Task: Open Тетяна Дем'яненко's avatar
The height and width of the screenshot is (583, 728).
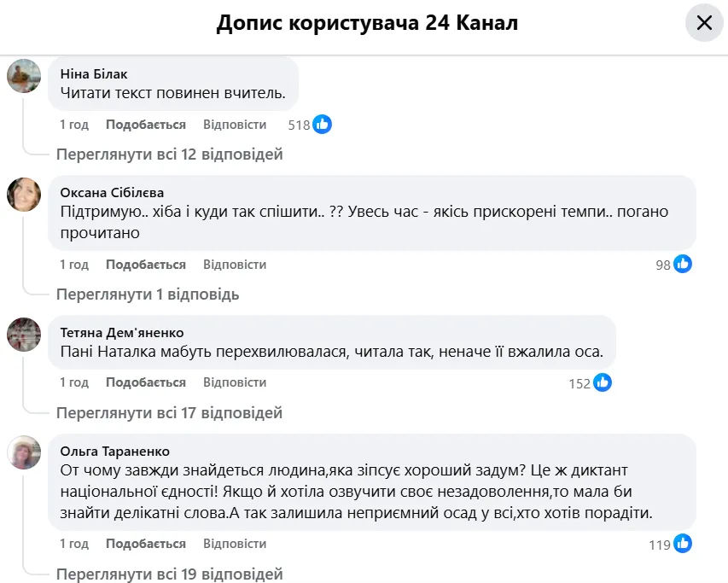Action: [24, 334]
